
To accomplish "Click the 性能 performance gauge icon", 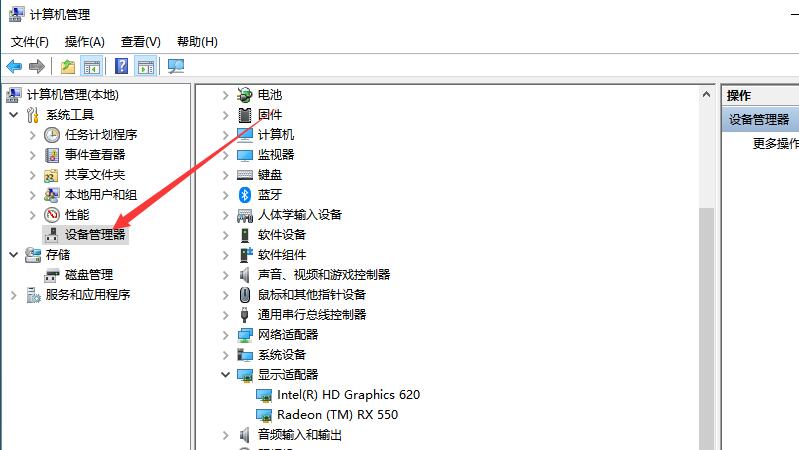I will pyautogui.click(x=51, y=215).
